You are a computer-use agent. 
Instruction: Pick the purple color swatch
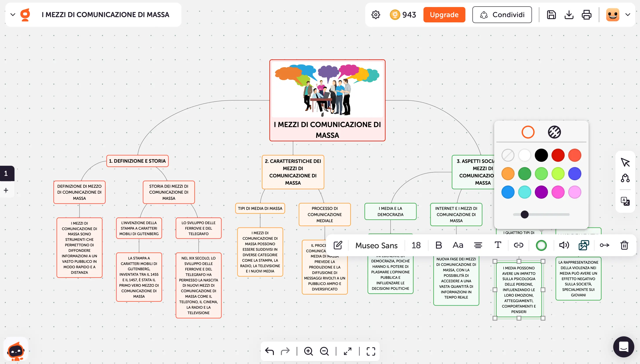541,192
